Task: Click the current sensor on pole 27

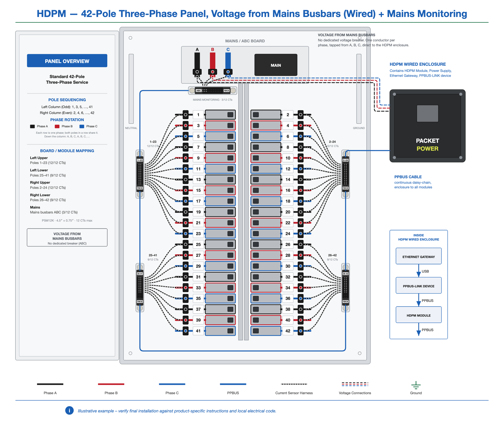Action: (186, 255)
